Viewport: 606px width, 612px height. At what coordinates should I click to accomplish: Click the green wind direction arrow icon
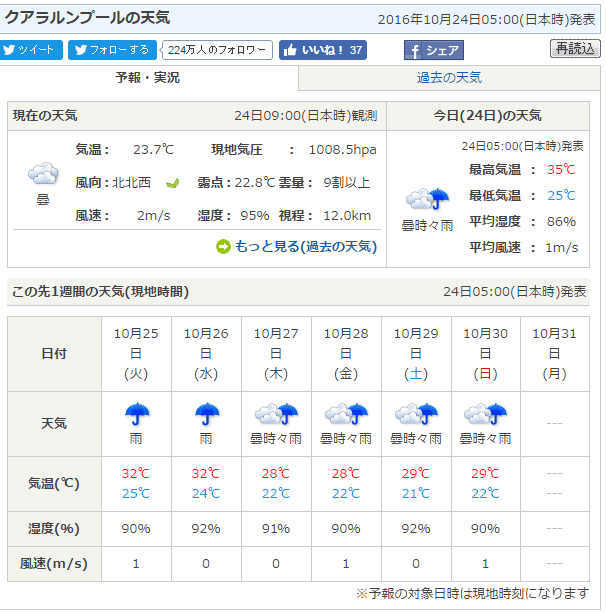pyautogui.click(x=171, y=182)
